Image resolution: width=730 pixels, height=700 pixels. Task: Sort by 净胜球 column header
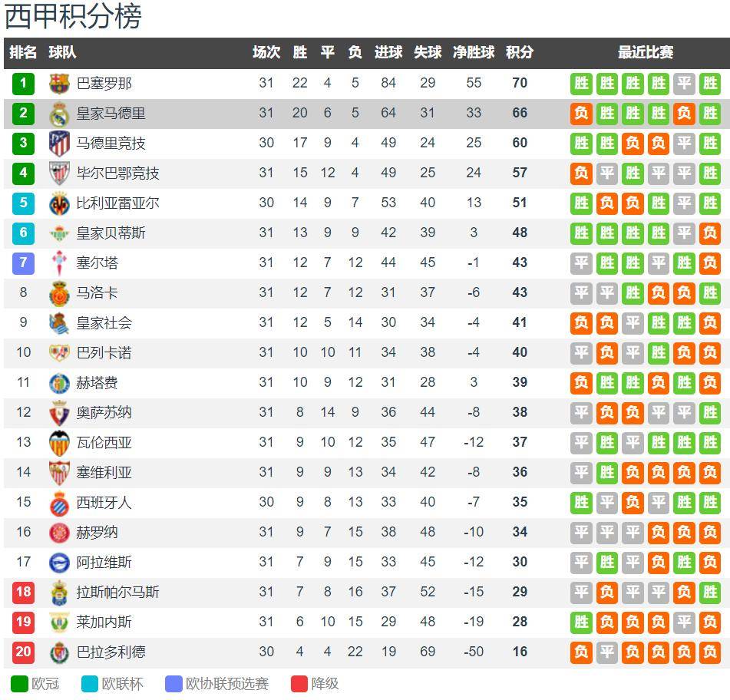point(474,52)
